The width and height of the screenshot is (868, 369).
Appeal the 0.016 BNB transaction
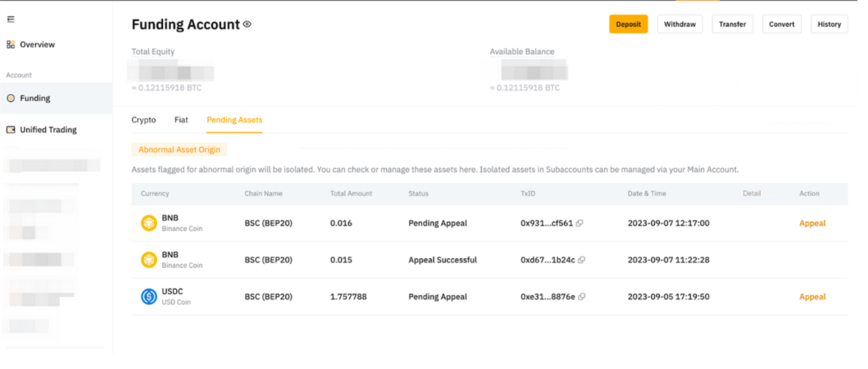click(812, 223)
